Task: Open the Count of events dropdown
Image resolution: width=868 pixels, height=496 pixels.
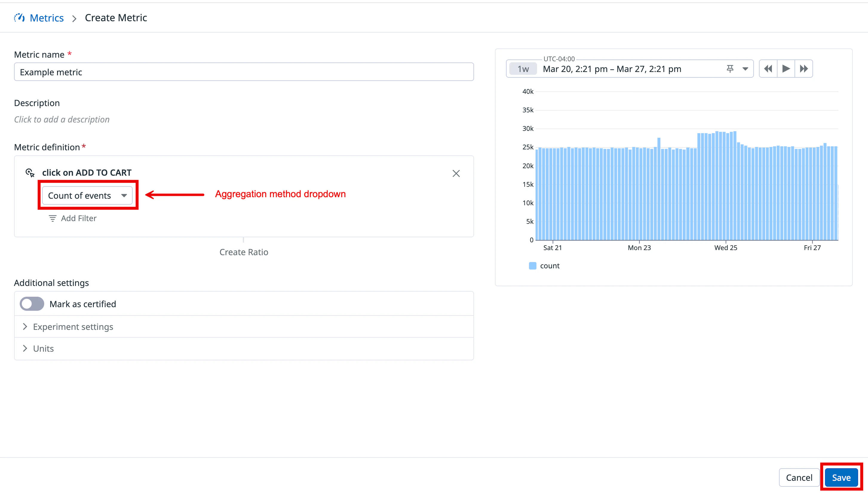Action: click(87, 195)
